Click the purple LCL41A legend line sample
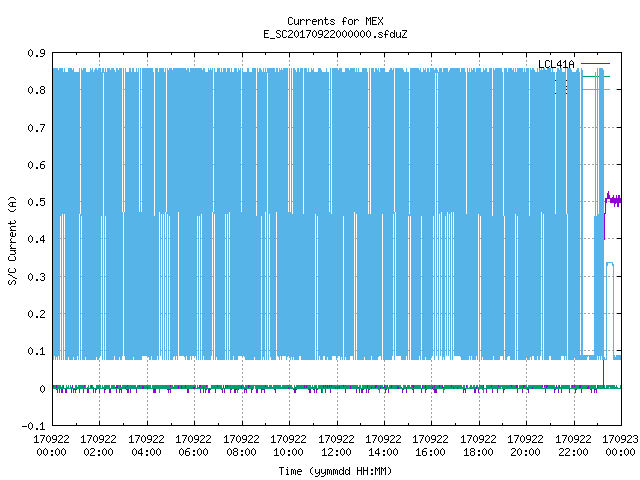 [x=596, y=64]
